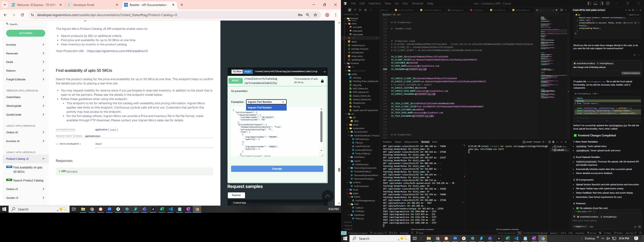Switch to the Debug Console tab

point(411,142)
